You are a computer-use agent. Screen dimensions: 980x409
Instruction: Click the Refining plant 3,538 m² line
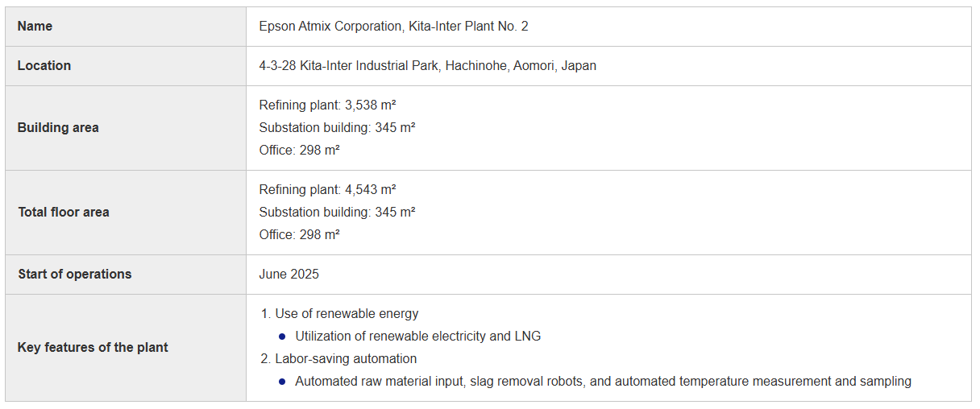327,105
